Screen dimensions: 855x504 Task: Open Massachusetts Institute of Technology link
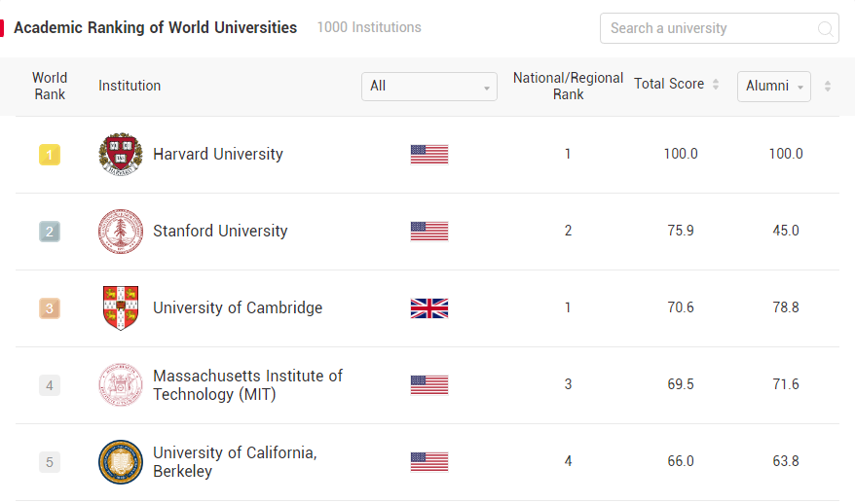[x=247, y=385]
